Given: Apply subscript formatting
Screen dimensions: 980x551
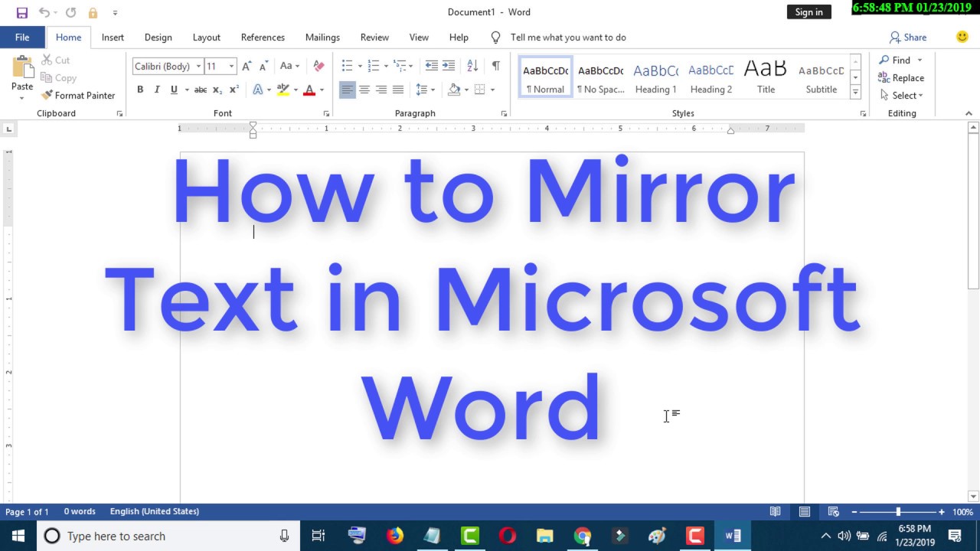Looking at the screenshot, I should point(217,90).
